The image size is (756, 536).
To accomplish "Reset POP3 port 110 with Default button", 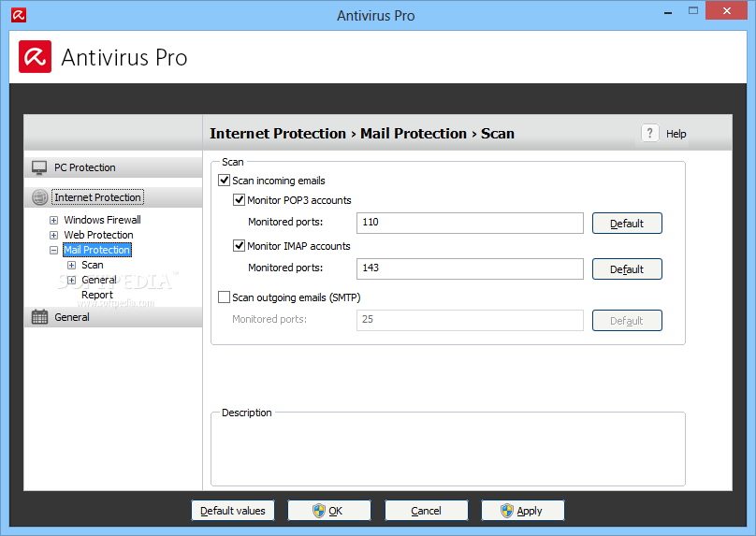I will (x=627, y=224).
